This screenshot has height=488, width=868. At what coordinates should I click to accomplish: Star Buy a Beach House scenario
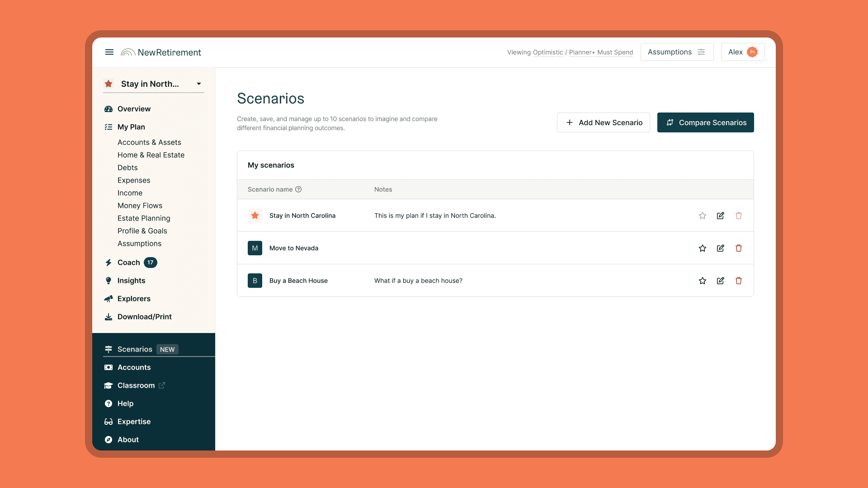[x=702, y=281]
